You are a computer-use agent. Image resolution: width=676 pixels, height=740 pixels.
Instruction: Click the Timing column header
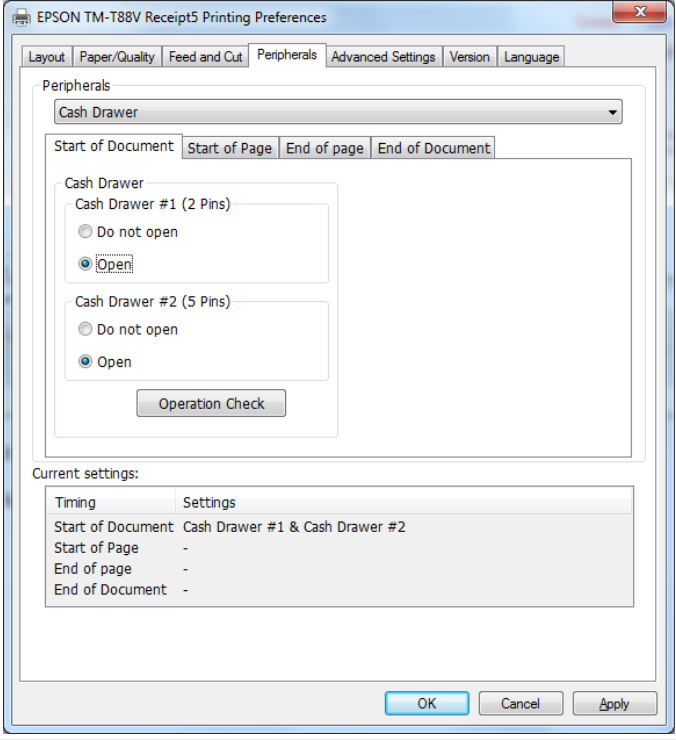111,502
